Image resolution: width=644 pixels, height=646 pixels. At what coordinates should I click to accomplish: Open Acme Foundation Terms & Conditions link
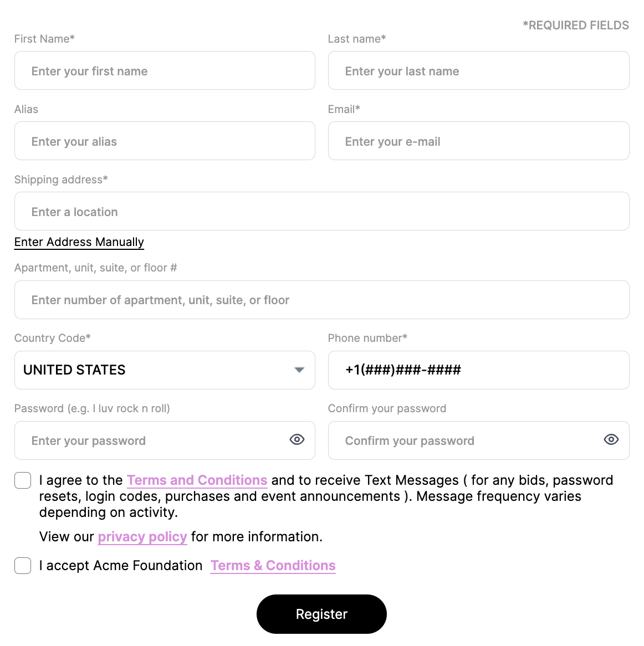pos(273,565)
